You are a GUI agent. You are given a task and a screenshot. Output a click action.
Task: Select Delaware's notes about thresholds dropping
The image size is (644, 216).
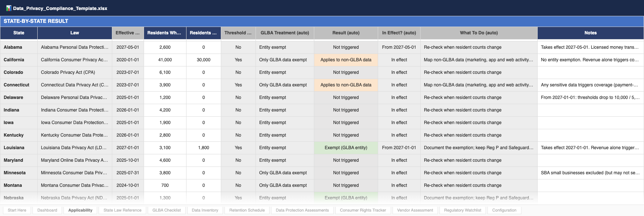(590, 97)
